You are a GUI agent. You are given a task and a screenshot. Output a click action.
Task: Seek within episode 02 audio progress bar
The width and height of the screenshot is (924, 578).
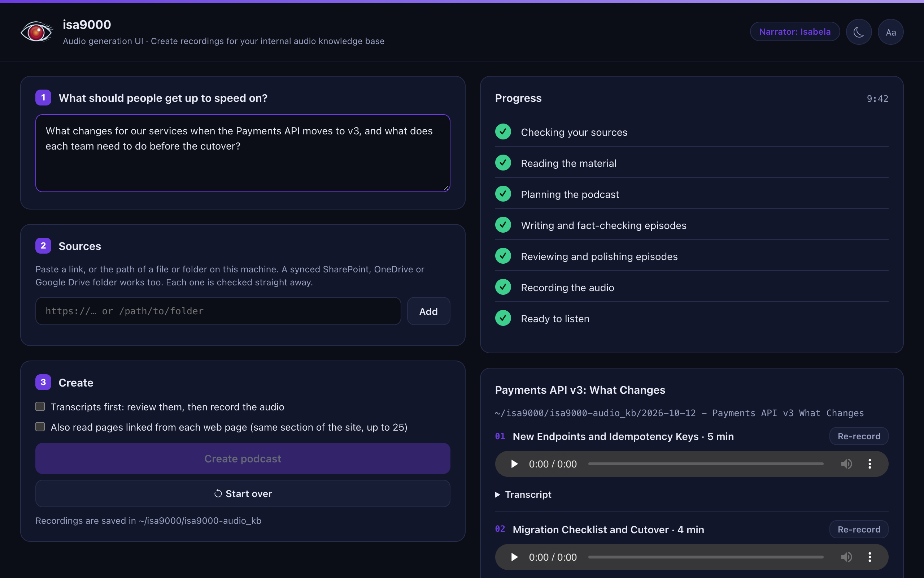pos(706,557)
